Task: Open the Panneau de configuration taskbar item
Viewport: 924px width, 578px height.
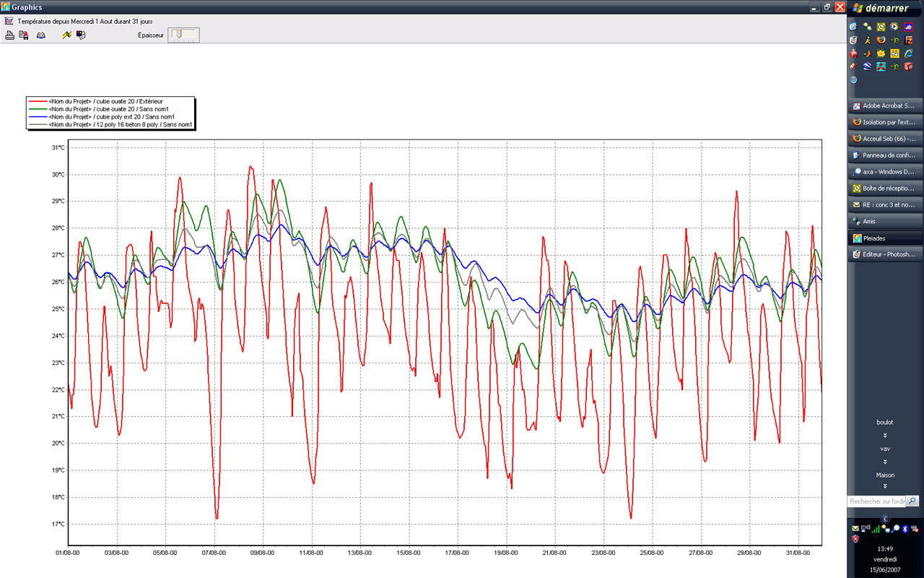Action: [x=885, y=155]
